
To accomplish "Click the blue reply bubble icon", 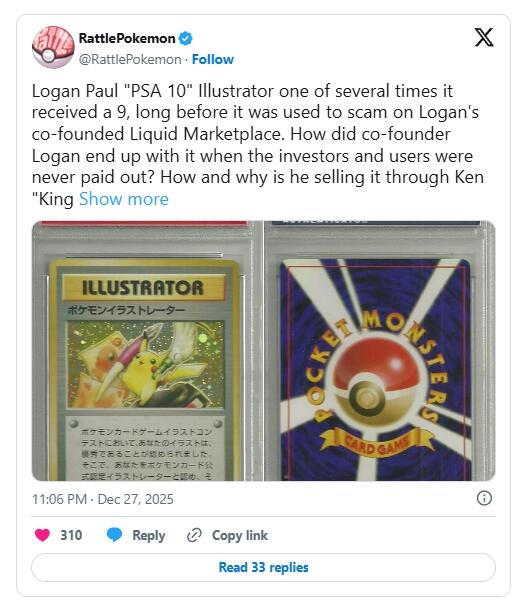I will pos(114,535).
